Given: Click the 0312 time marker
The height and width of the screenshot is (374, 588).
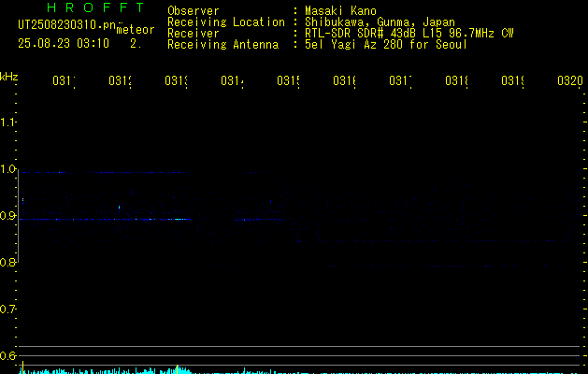Looking at the screenshot, I should pos(120,80).
